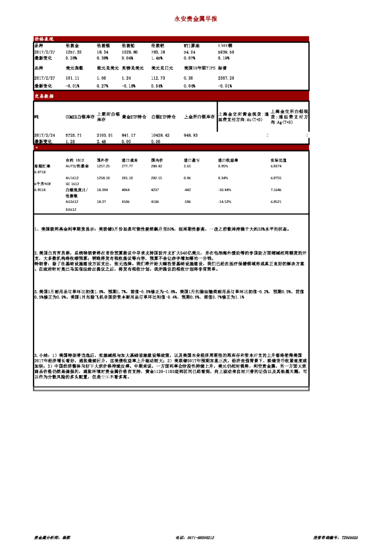This screenshot has height=555, width=392.
Task: Click the summary paragraph beginning 3.小结
Action: pyautogui.click(x=171, y=366)
